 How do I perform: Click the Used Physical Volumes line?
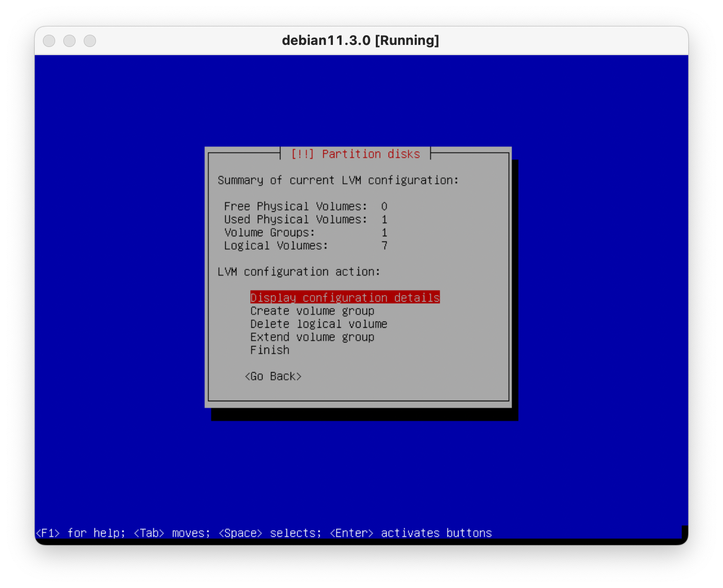coord(305,219)
